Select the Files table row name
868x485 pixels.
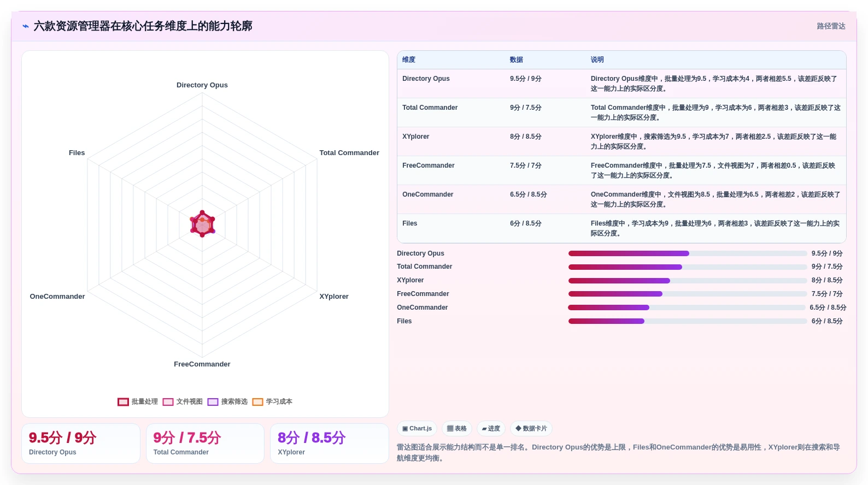[410, 223]
